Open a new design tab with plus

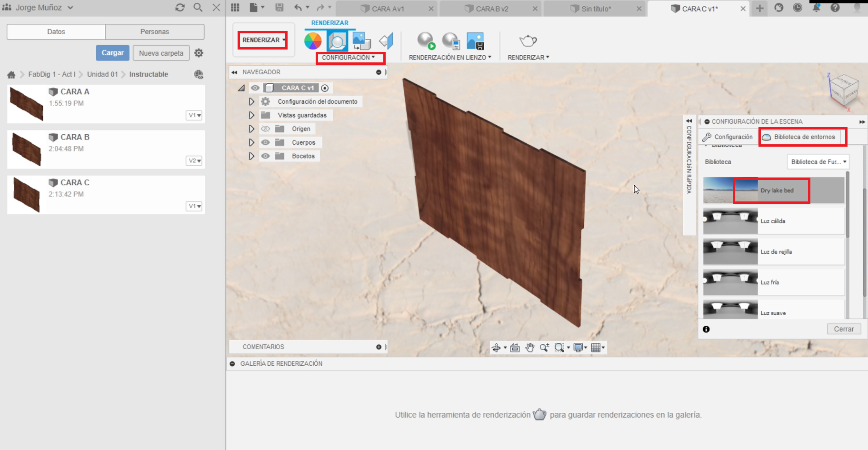pos(760,8)
